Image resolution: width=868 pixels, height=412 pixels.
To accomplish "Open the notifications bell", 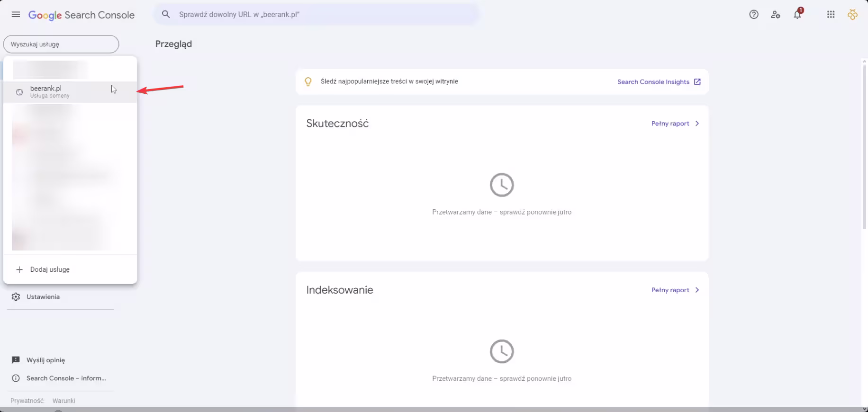I will 797,15.
